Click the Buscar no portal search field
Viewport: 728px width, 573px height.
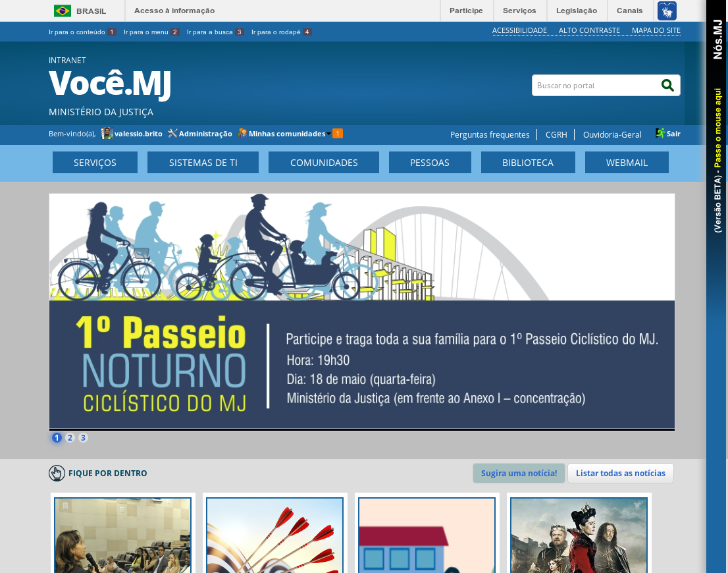tap(595, 86)
